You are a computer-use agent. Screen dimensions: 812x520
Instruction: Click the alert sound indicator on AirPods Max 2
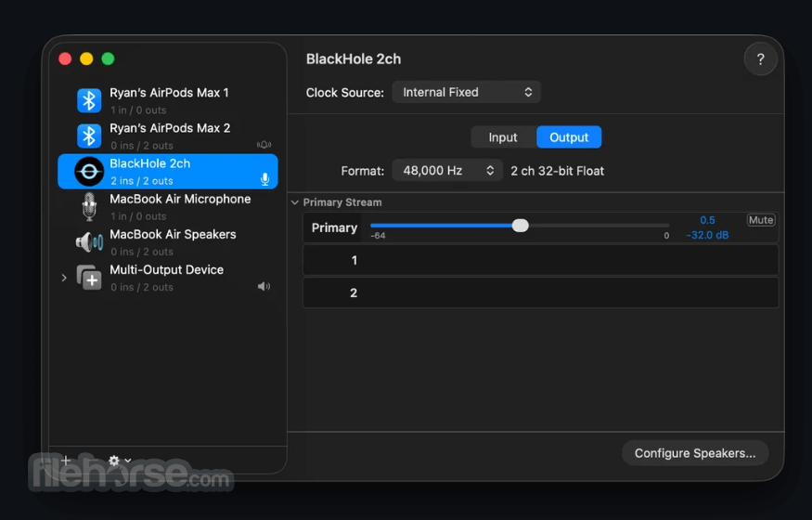point(264,145)
